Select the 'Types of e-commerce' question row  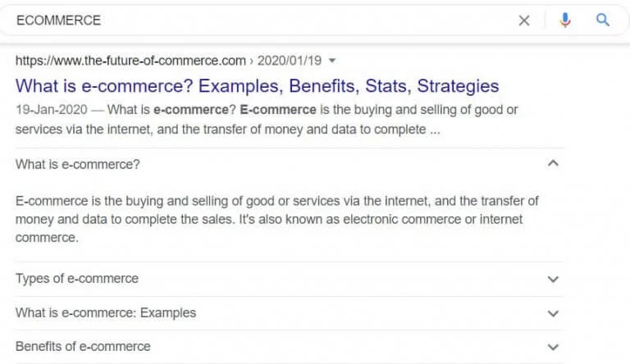point(290,279)
